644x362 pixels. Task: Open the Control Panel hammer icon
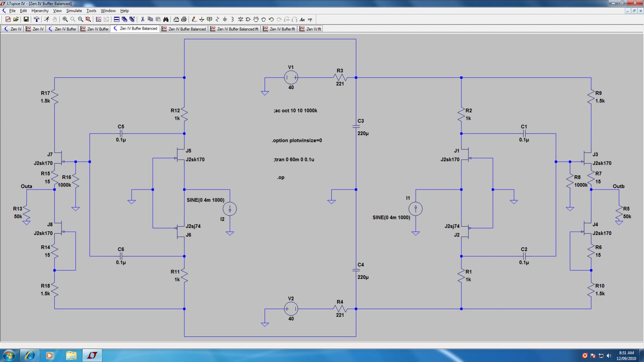click(36, 19)
